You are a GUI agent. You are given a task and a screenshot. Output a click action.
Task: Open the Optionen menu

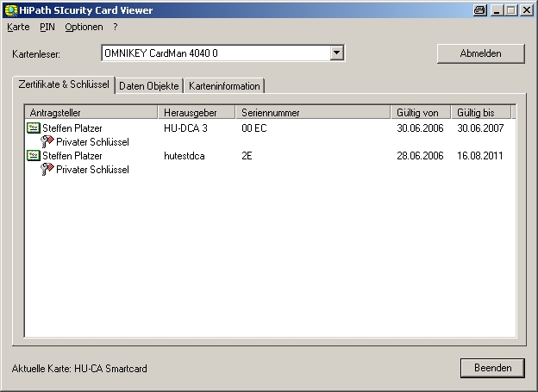pyautogui.click(x=84, y=27)
